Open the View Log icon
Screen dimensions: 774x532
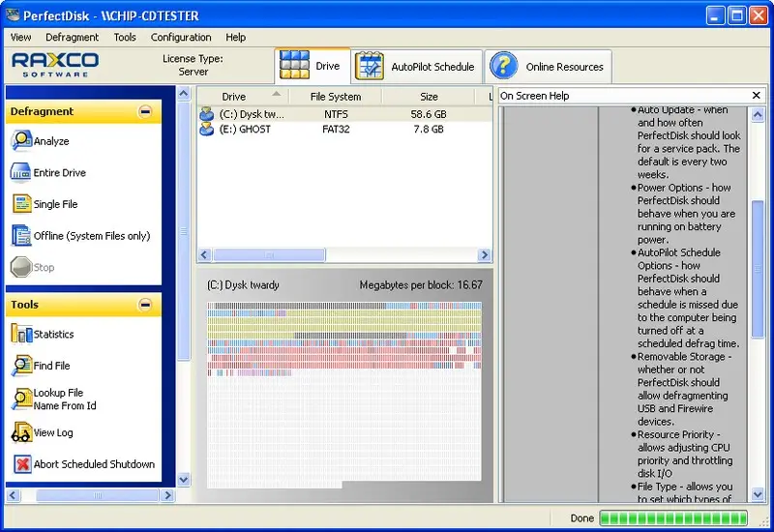[x=21, y=432]
